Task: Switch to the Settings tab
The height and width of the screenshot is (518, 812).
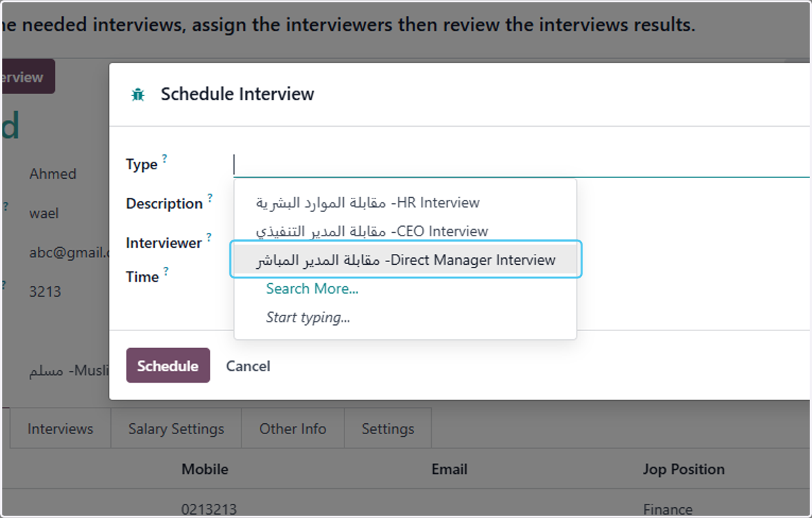Action: click(x=388, y=429)
